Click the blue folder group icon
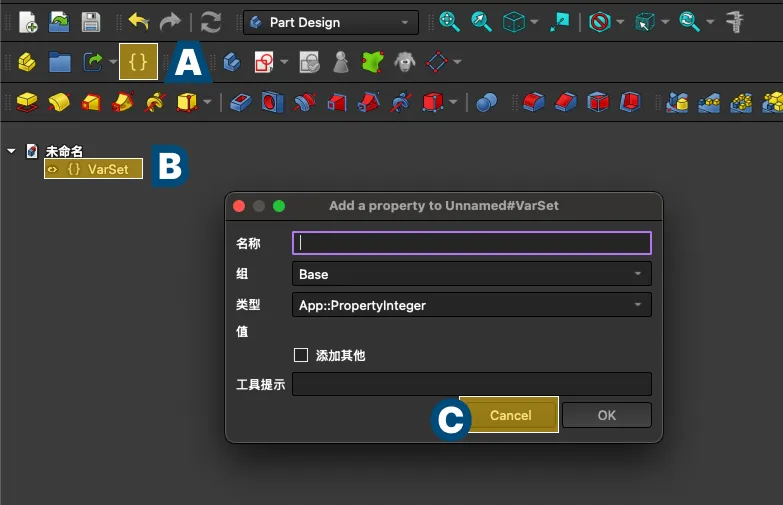Screen dimensions: 783x505 (x=60, y=62)
